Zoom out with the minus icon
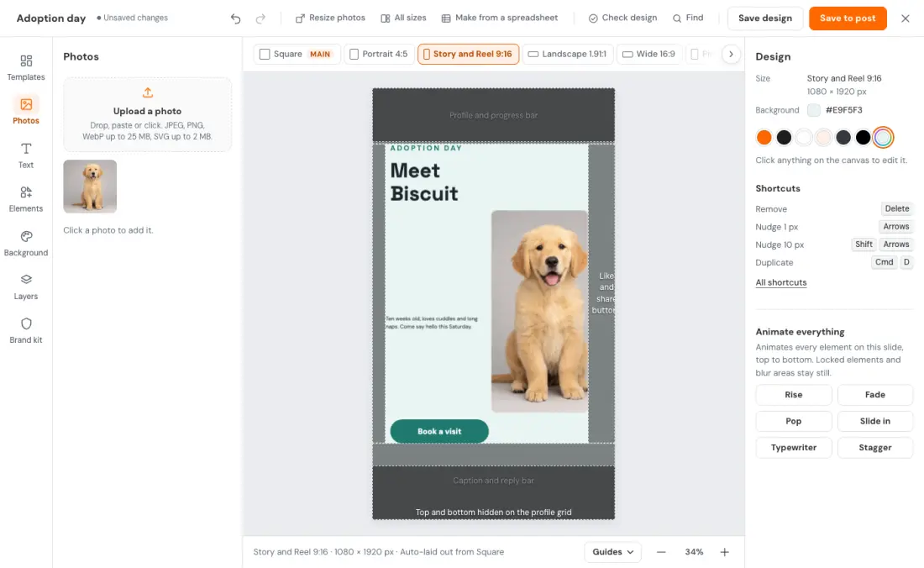This screenshot has height=568, width=924. [x=661, y=552]
